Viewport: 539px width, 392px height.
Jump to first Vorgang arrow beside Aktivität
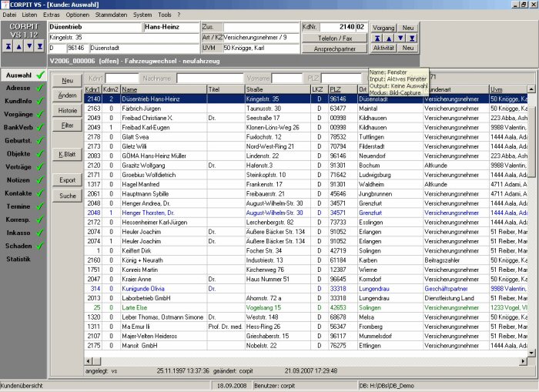[377, 39]
